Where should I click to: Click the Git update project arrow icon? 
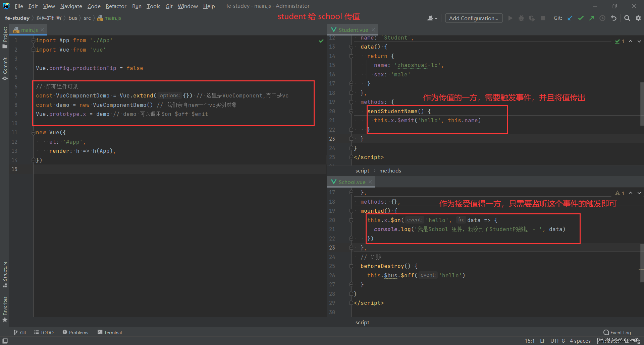(x=570, y=18)
